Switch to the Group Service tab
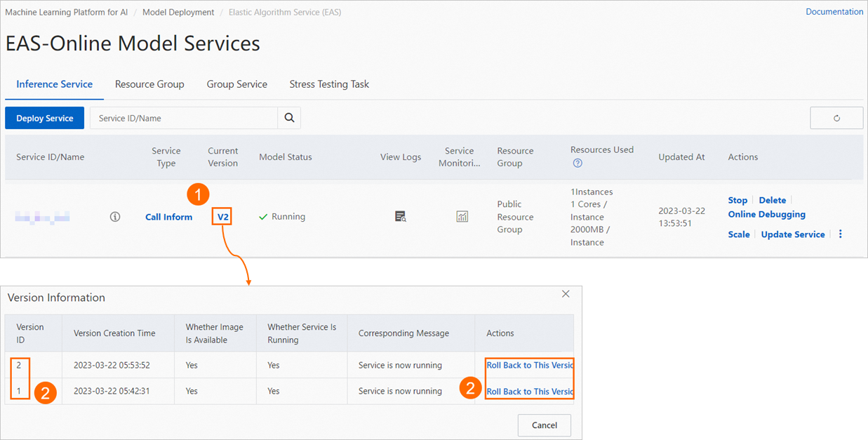The height and width of the screenshot is (440, 868). 236,84
